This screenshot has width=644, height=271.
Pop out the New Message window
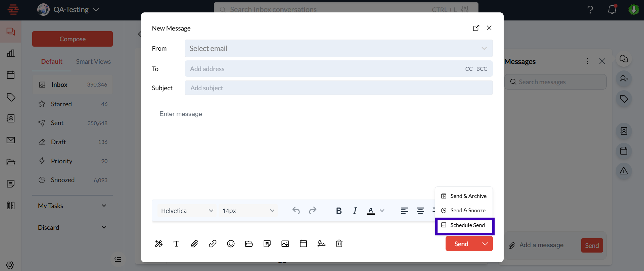click(x=476, y=28)
